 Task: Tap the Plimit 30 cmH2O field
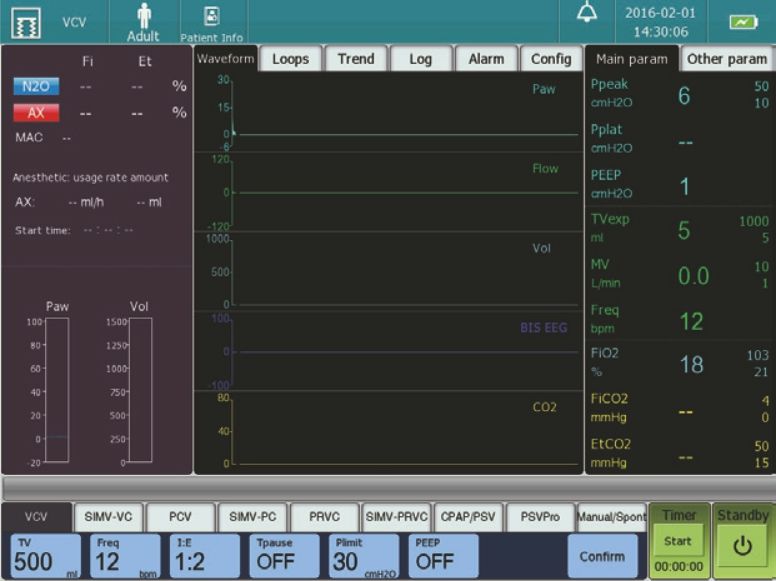[363, 556]
